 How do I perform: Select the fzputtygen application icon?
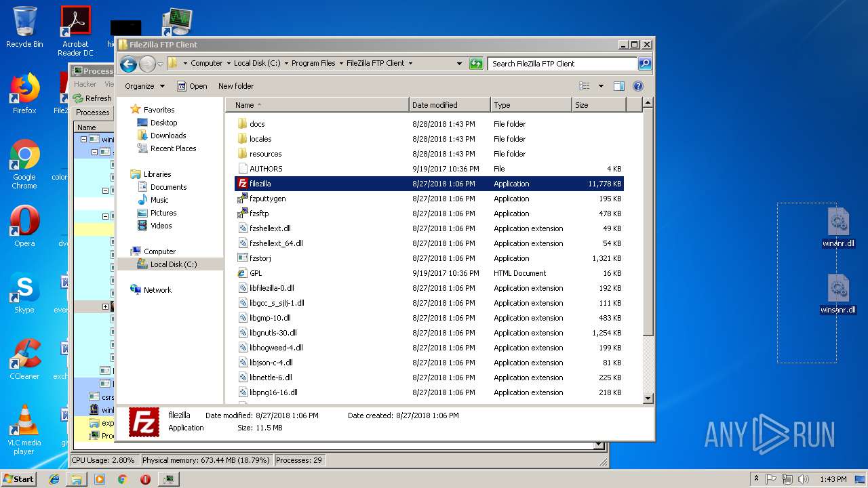pos(242,199)
